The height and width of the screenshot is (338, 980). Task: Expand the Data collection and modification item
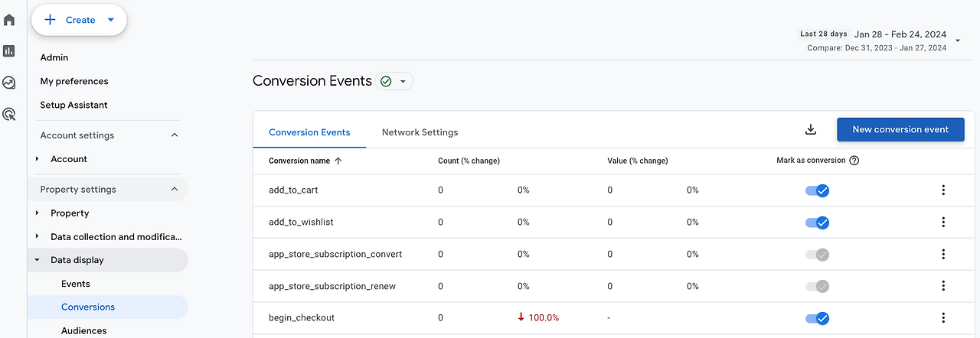[x=37, y=237]
